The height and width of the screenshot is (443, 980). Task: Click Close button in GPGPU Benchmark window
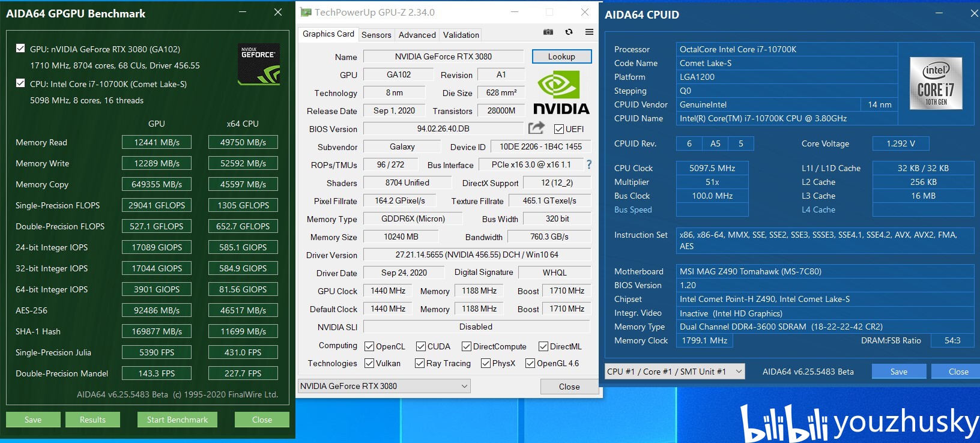[x=262, y=420]
